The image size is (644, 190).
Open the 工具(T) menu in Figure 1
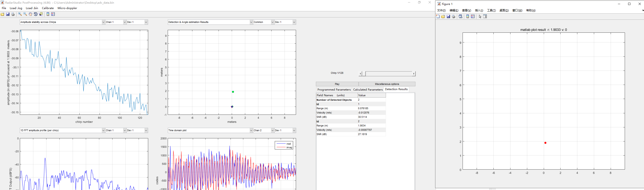tap(491, 10)
